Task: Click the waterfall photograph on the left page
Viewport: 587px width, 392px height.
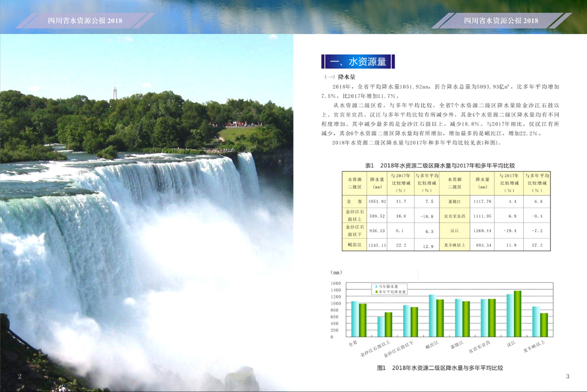Action: [x=146, y=212]
